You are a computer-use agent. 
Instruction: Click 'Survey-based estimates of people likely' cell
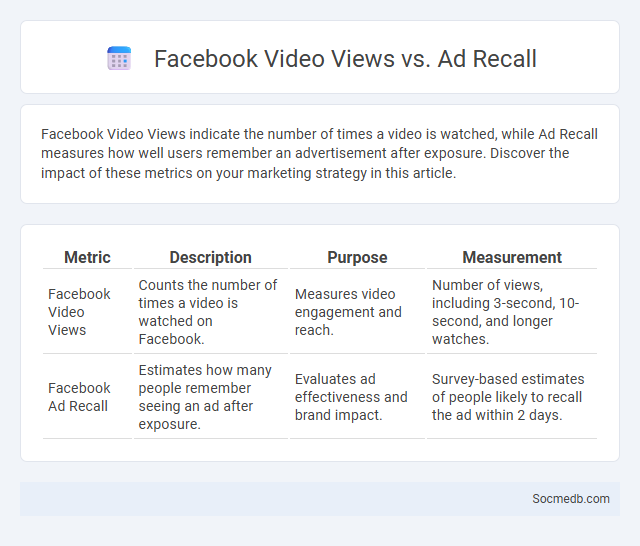(x=512, y=397)
